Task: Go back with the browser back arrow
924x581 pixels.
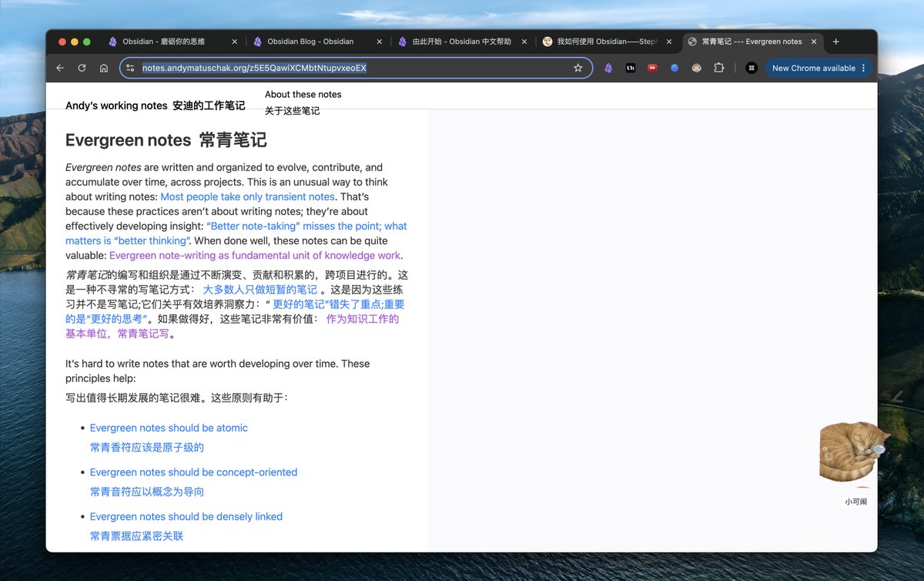Action: [x=60, y=68]
